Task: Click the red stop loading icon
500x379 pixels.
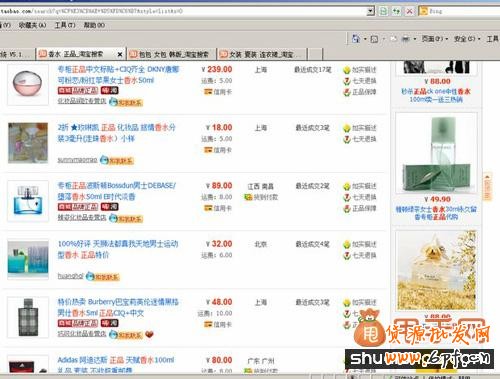Action: (409, 12)
